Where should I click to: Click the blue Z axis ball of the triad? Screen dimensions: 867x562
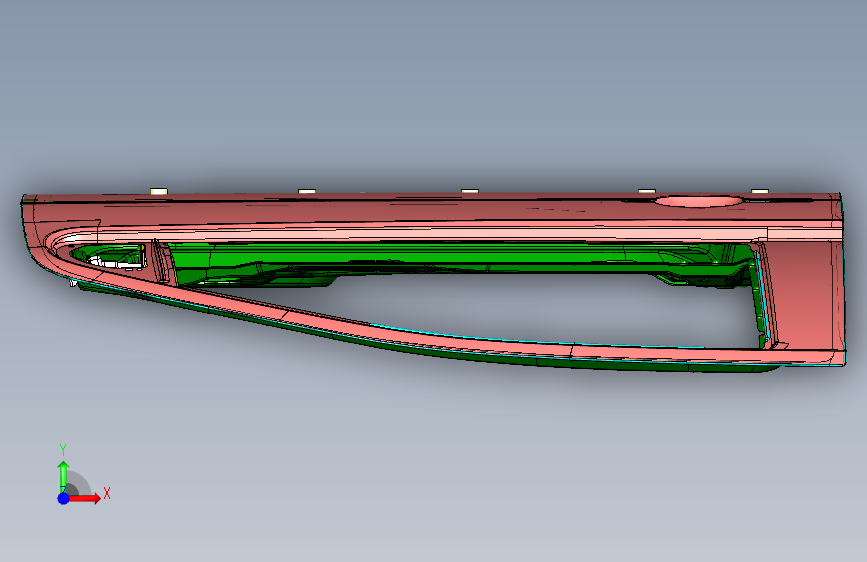pos(64,498)
